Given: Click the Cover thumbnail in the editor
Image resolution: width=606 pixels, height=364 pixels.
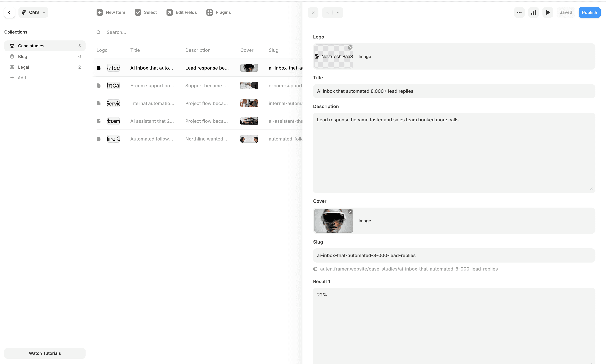Looking at the screenshot, I should pos(333,221).
